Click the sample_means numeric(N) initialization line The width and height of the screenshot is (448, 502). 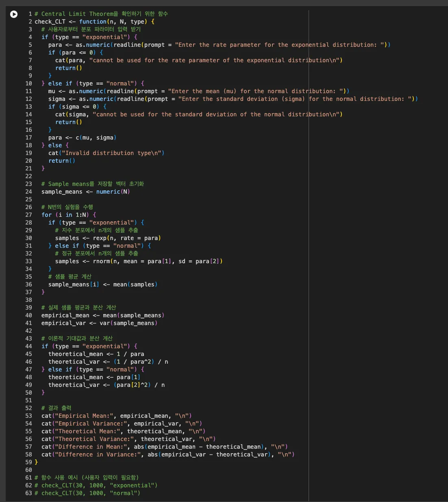tap(85, 192)
